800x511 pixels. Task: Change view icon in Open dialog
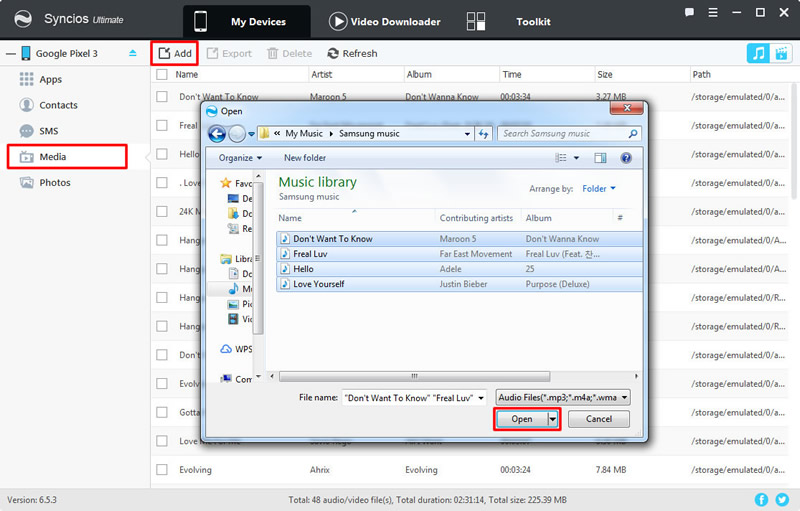[x=561, y=158]
